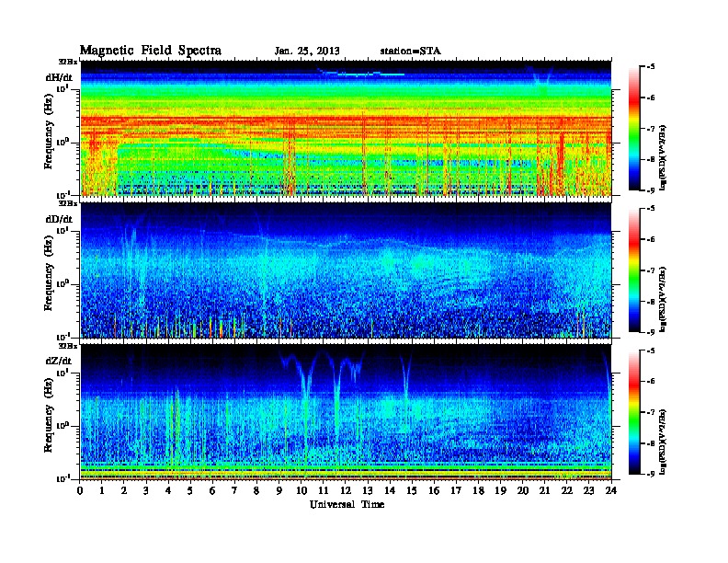The height and width of the screenshot is (563, 728).
Task: Click the "10" hour tick on time axis
Action: coord(301,491)
